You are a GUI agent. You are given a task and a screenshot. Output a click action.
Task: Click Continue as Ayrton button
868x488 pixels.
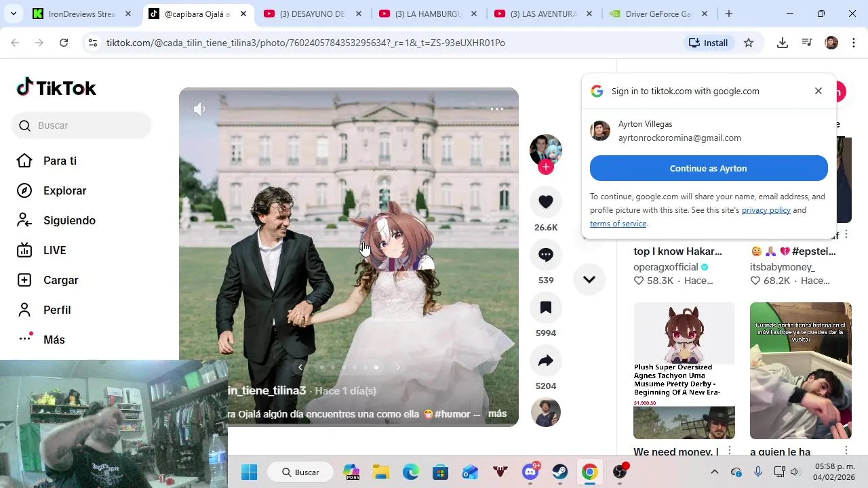click(x=709, y=168)
